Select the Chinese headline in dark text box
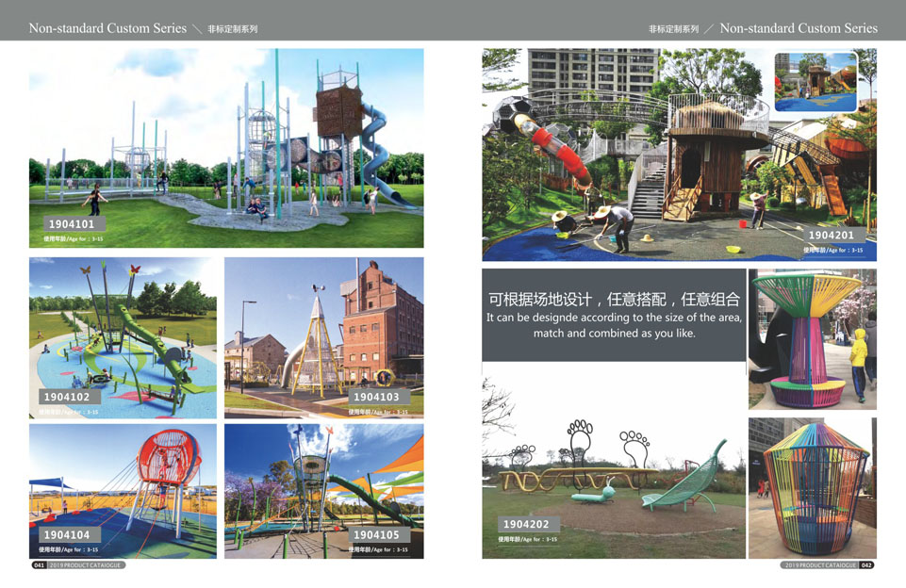 point(614,300)
